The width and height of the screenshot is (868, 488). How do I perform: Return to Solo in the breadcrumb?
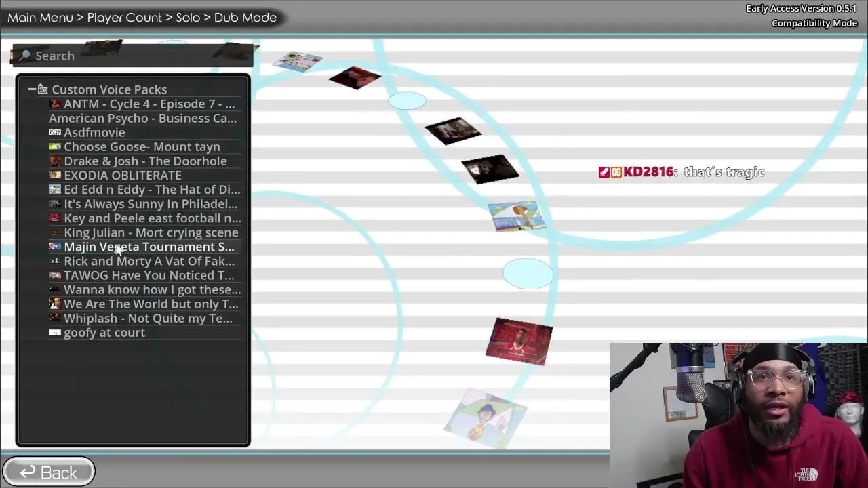tap(188, 18)
